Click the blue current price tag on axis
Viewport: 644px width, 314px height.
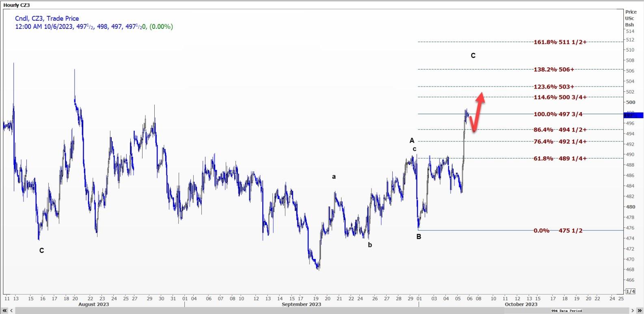[633, 115]
